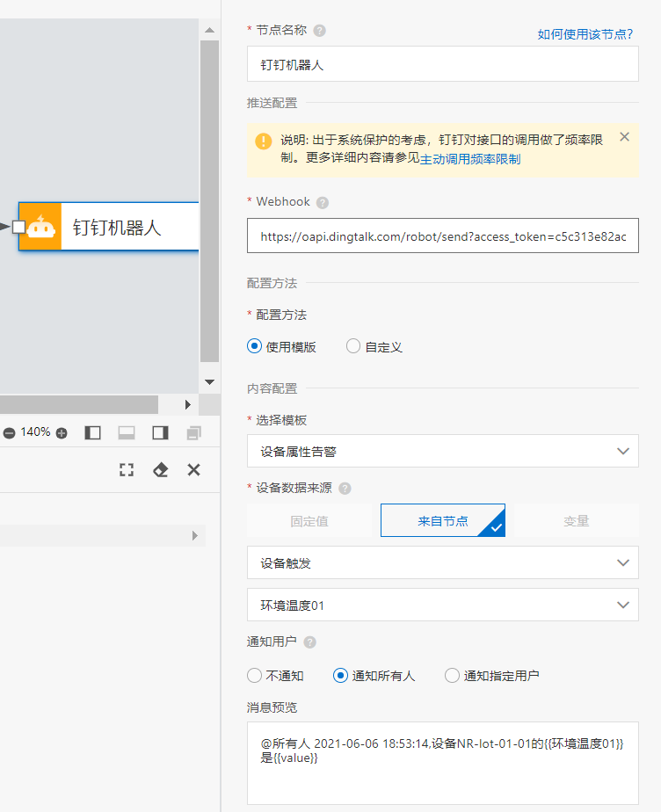This screenshot has width=661, height=812.
Task: Click the help icon next to Webhook
Action: click(323, 202)
